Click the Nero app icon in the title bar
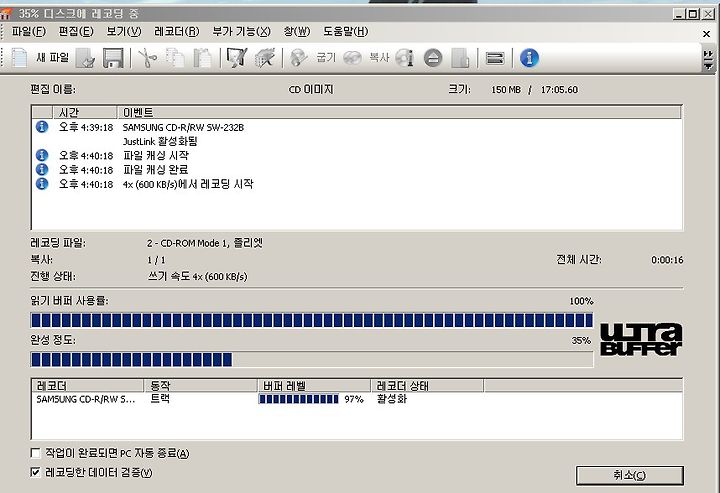This screenshot has width=720, height=493. pos(6,13)
